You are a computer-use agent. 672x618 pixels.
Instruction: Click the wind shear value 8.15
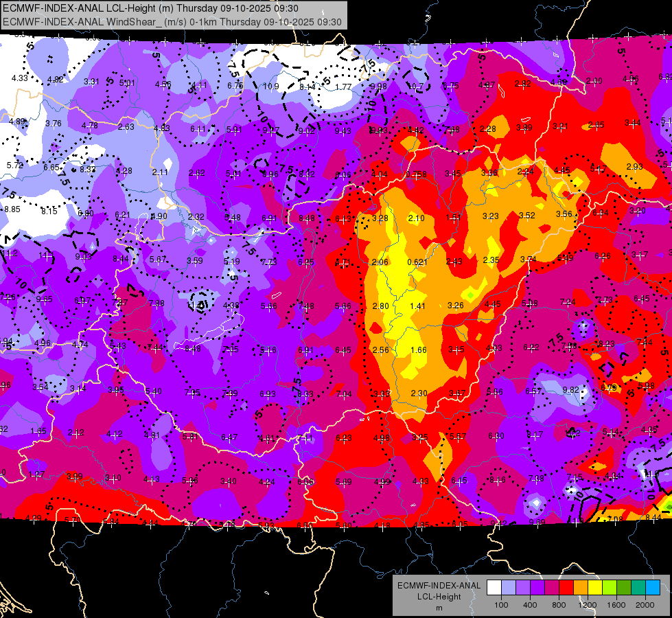pos(49,211)
